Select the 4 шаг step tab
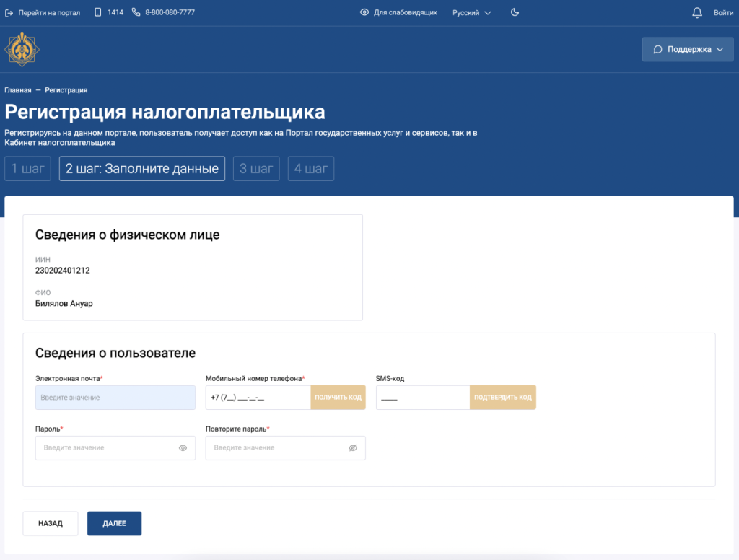This screenshot has width=739, height=560. click(x=310, y=169)
